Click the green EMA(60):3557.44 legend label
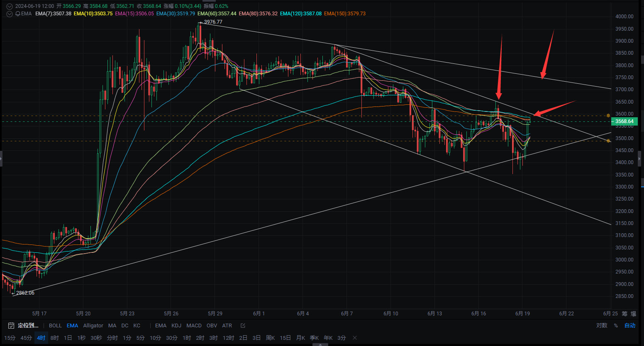Screen dimensions: 644x346 (217, 14)
